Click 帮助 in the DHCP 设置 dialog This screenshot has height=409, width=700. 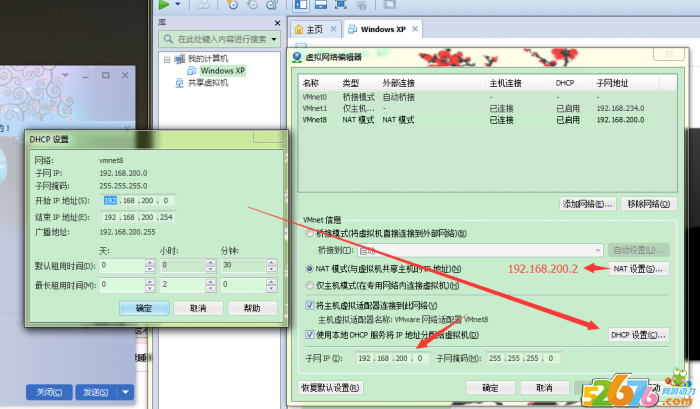pos(252,308)
